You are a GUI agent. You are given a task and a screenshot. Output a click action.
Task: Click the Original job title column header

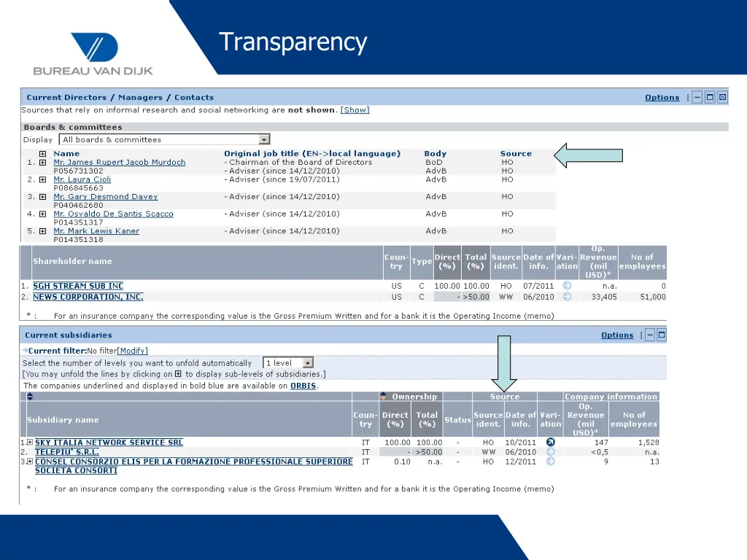pyautogui.click(x=312, y=153)
